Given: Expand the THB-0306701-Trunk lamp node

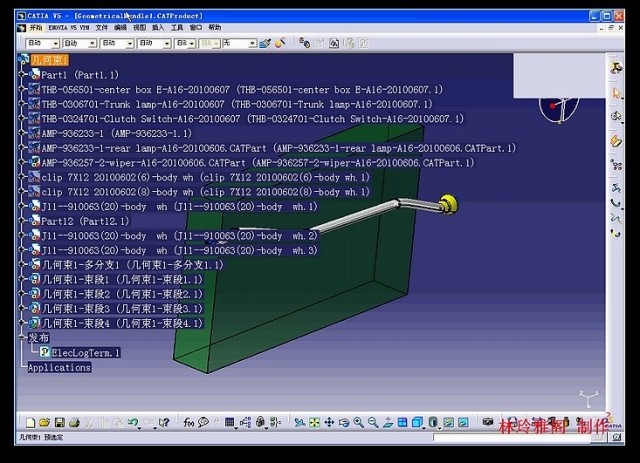Looking at the screenshot, I should [x=22, y=104].
